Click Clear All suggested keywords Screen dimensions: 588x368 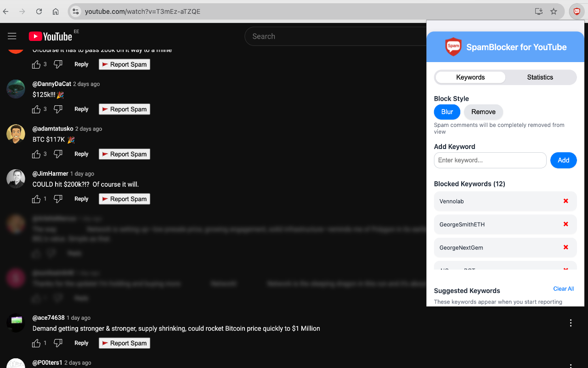pos(564,289)
